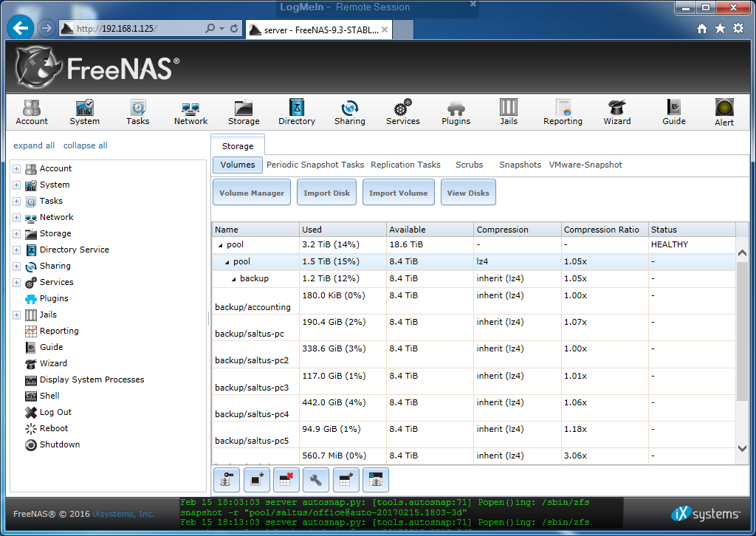Open Reporting from the top icon toolbar

[x=563, y=111]
